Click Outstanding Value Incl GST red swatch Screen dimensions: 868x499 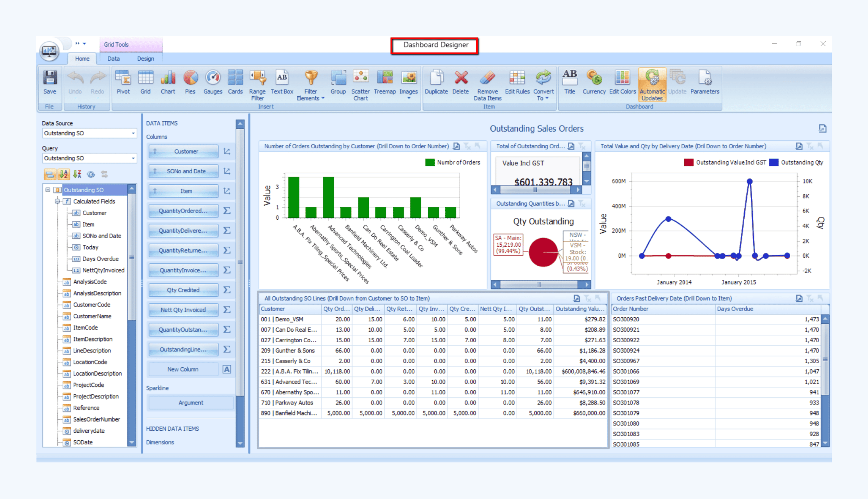(x=689, y=162)
